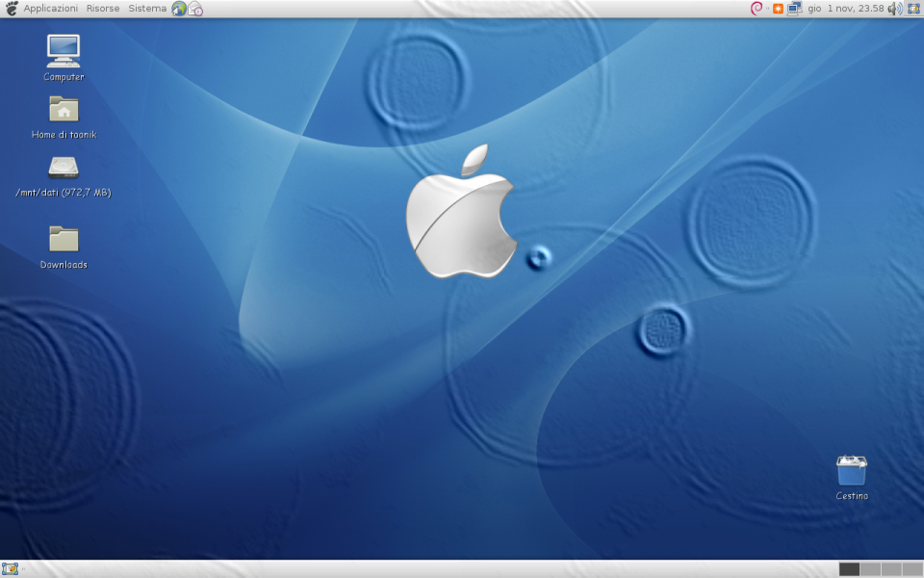The width and height of the screenshot is (924, 578).
Task: Open the Risorse menu
Action: (103, 9)
